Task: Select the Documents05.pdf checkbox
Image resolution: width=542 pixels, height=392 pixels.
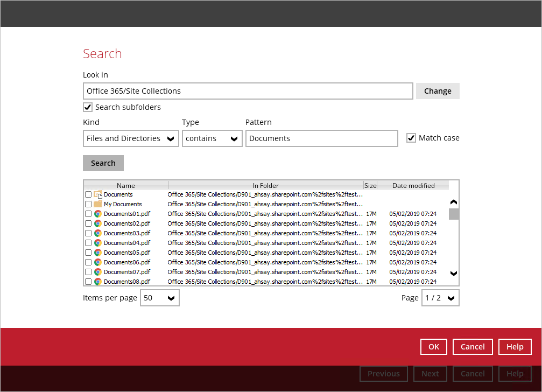Action: pyautogui.click(x=88, y=253)
